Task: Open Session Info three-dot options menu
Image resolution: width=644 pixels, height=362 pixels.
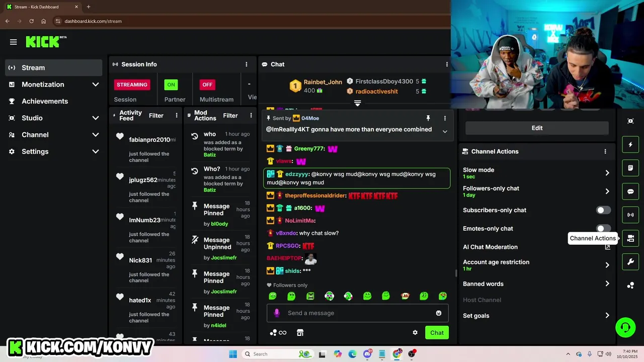Action: pos(246,64)
